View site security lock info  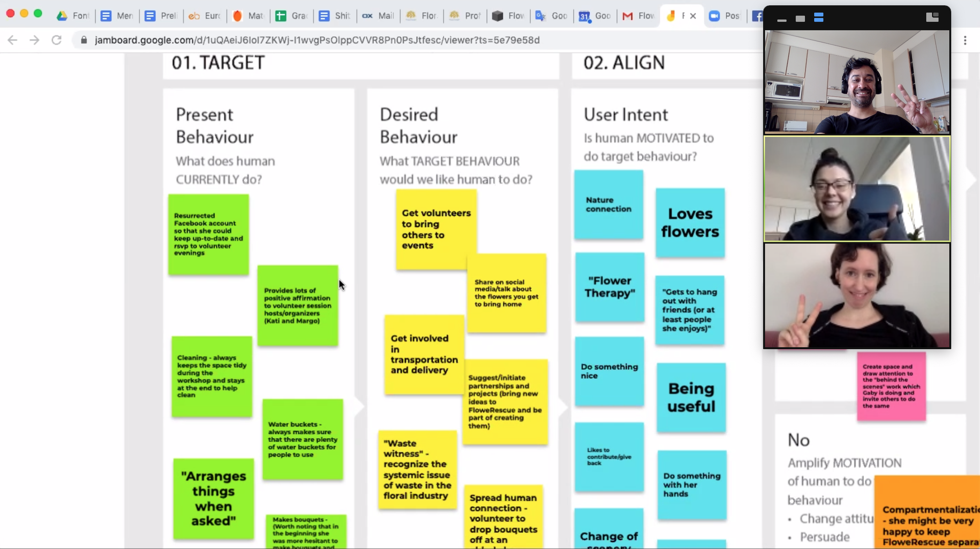click(83, 40)
